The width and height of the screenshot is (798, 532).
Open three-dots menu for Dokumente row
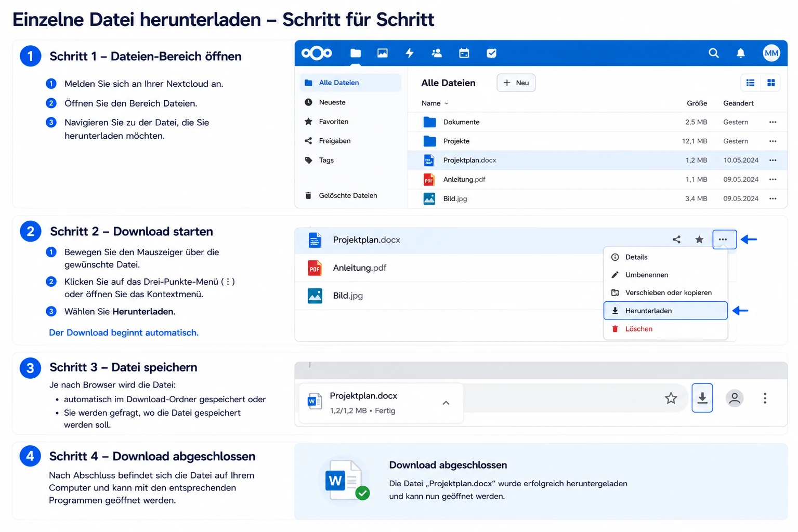[x=773, y=122]
